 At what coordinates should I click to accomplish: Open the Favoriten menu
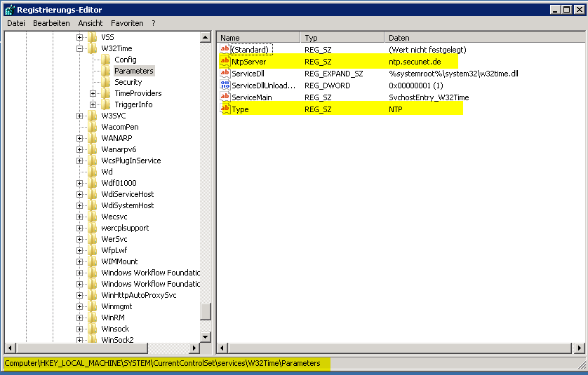click(x=127, y=23)
